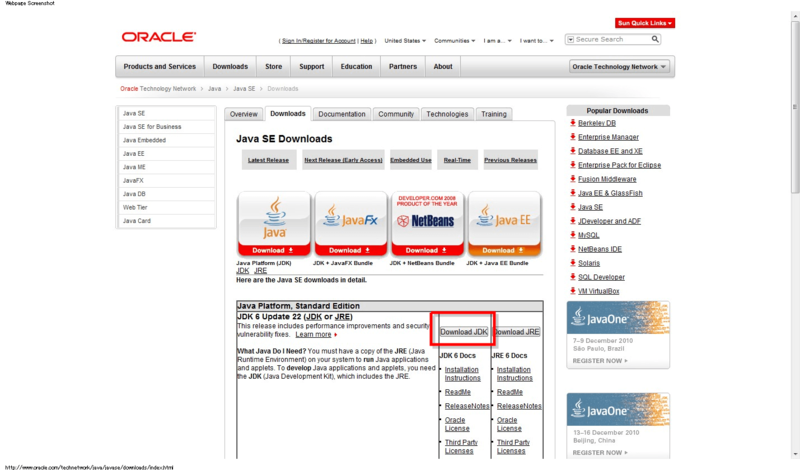The image size is (800, 470).
Task: Open JRE 6 Docs ReadMe link
Action: pyautogui.click(x=510, y=392)
